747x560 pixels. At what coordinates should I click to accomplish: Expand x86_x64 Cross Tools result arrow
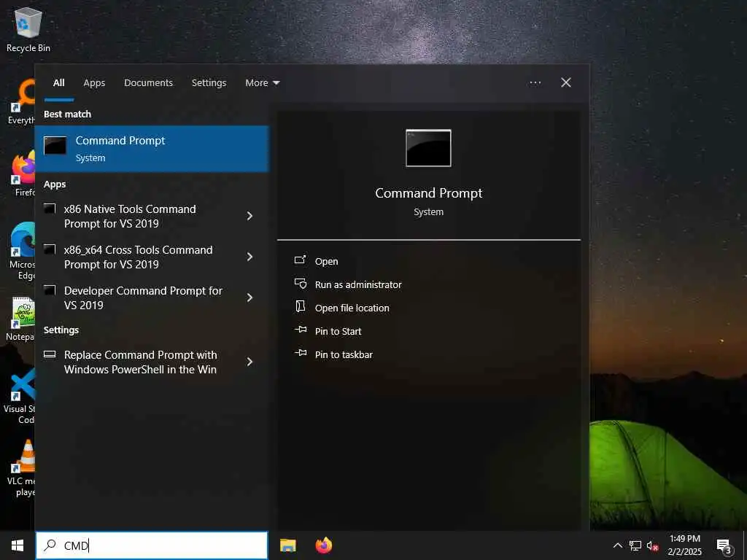click(x=249, y=257)
